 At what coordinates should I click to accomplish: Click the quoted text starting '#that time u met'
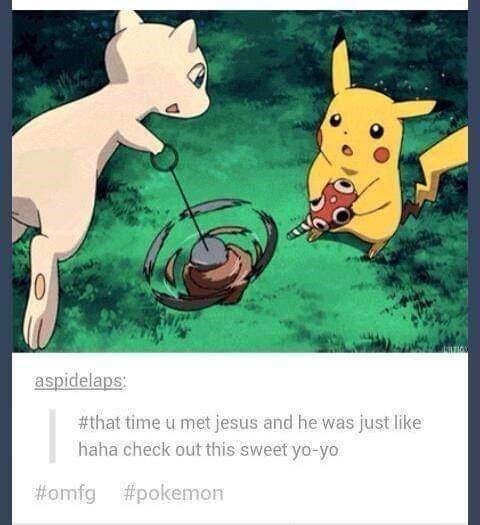(249, 436)
